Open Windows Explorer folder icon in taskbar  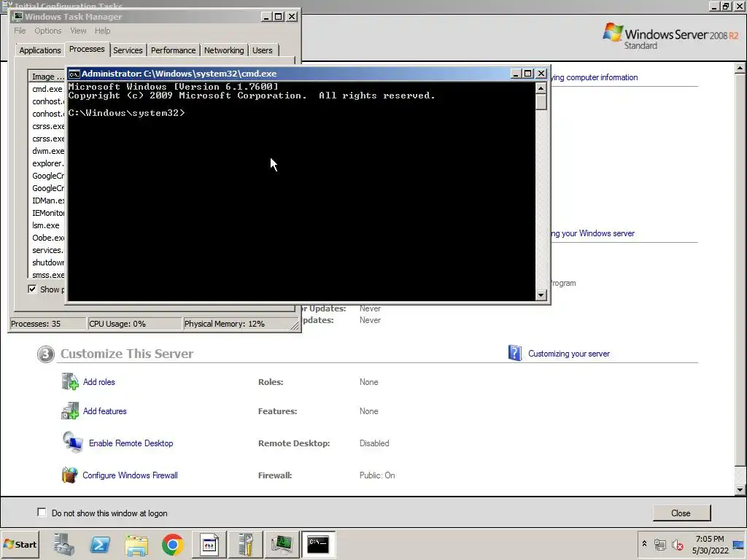click(136, 544)
